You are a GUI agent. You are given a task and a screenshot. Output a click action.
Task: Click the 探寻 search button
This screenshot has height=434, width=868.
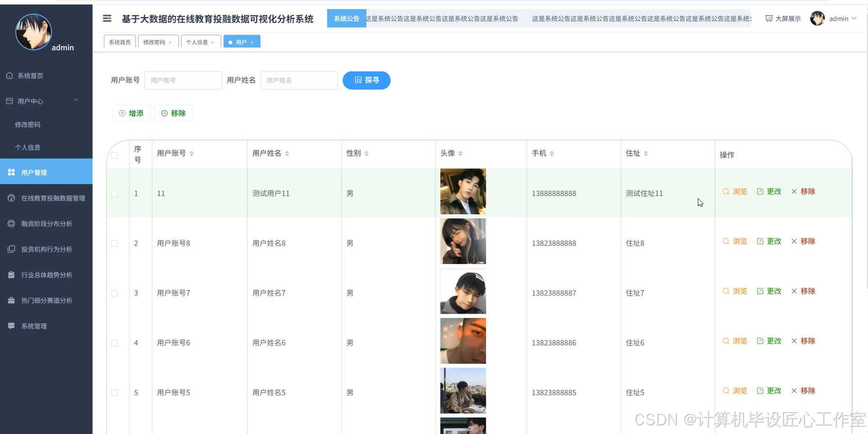point(367,80)
